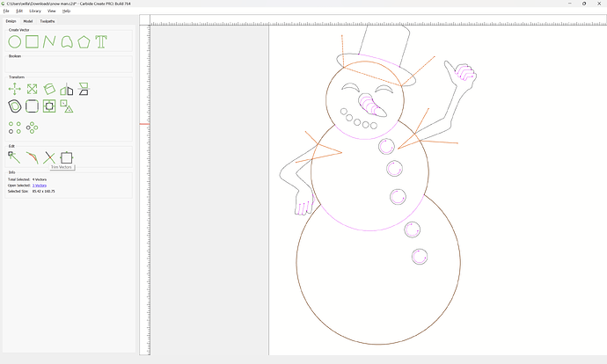The width and height of the screenshot is (607, 364).
Task: Click the first coal mouth circle
Action: click(344, 112)
